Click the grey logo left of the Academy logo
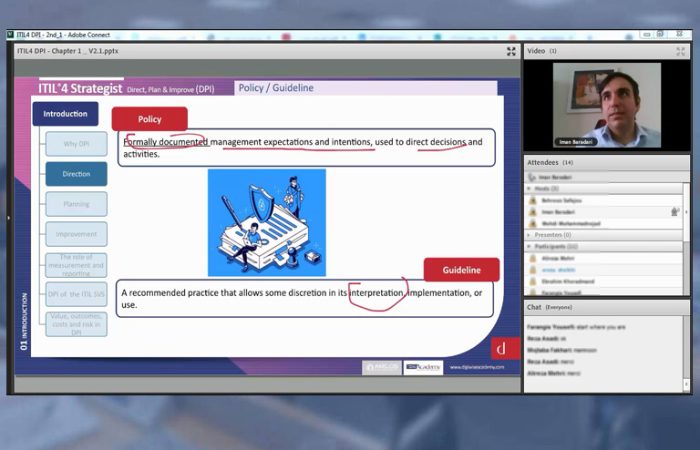This screenshot has width=700, height=450. (382, 367)
